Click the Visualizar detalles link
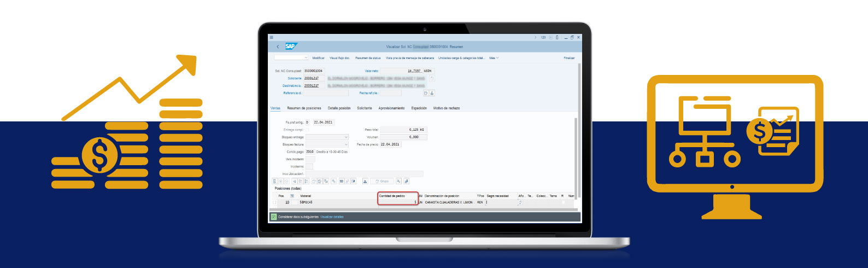 click(x=332, y=217)
